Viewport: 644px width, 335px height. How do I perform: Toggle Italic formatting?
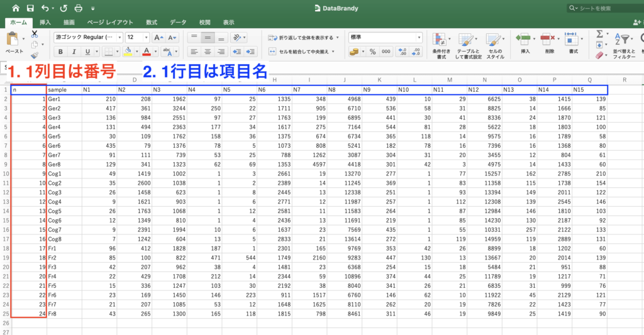coord(73,52)
